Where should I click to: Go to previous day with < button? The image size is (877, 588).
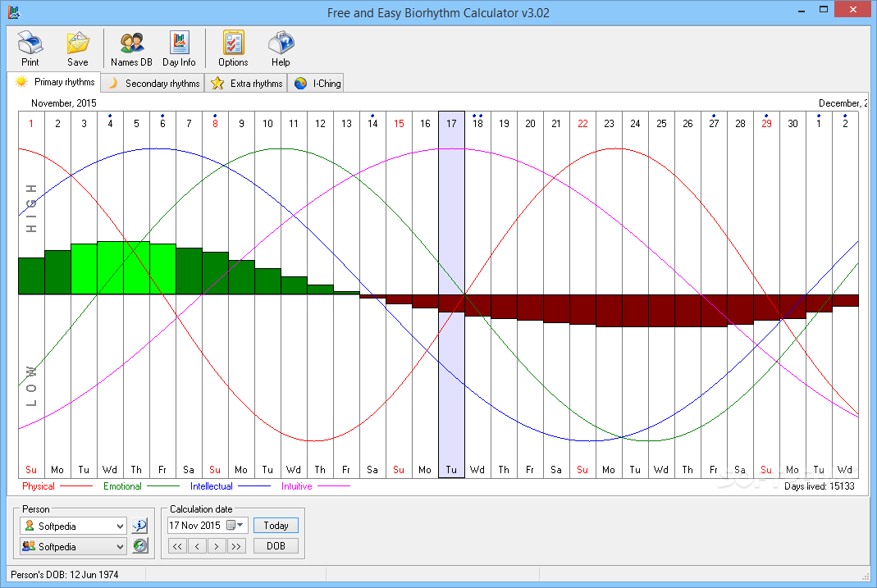197,546
